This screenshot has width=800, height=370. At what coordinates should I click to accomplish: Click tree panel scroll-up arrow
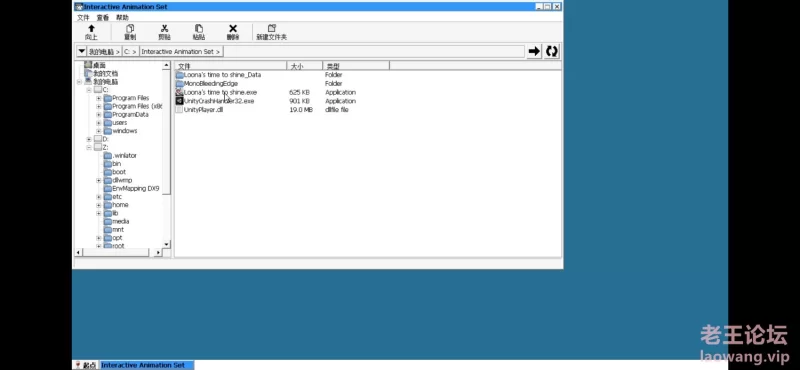click(166, 65)
